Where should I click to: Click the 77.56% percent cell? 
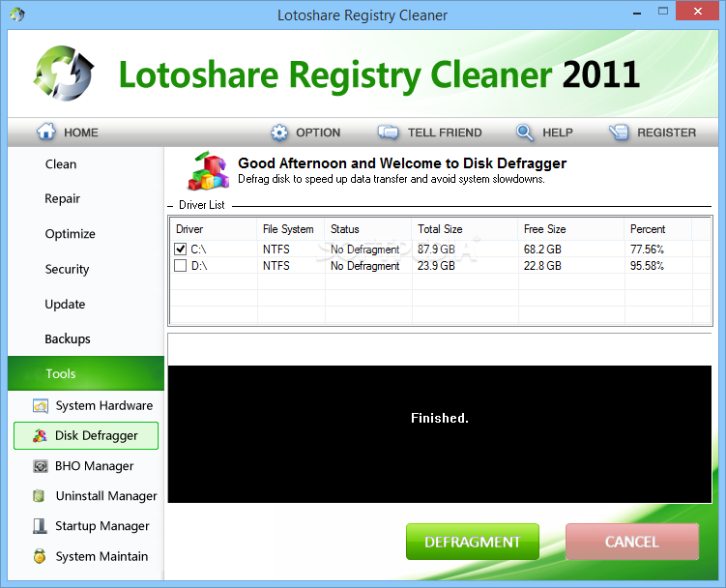647,250
